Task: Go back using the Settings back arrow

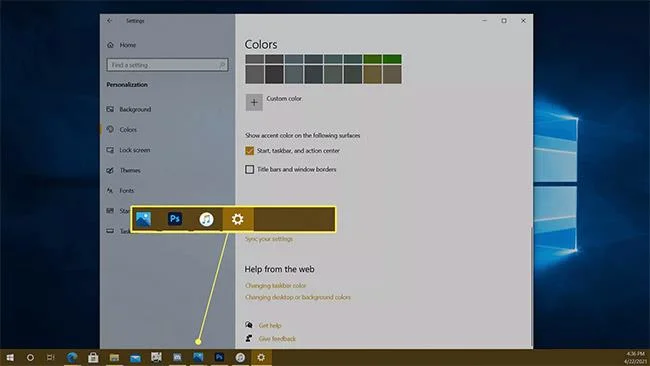Action: pos(109,20)
